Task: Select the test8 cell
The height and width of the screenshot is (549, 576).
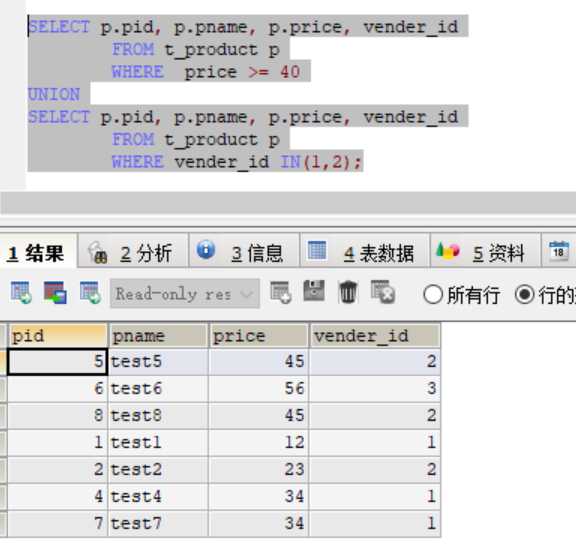Action: (158, 416)
